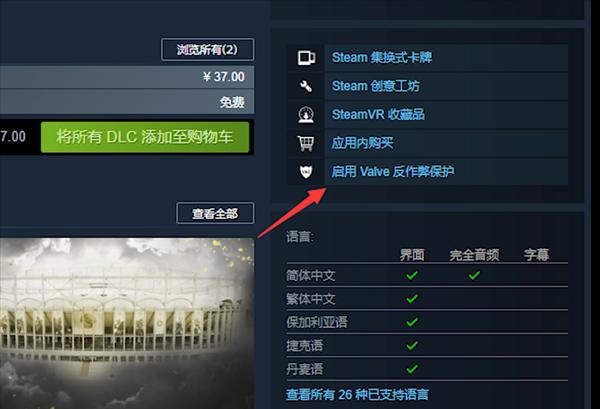600x409 pixels.
Task: Click the 简体中文 language row
Action: pos(427,275)
